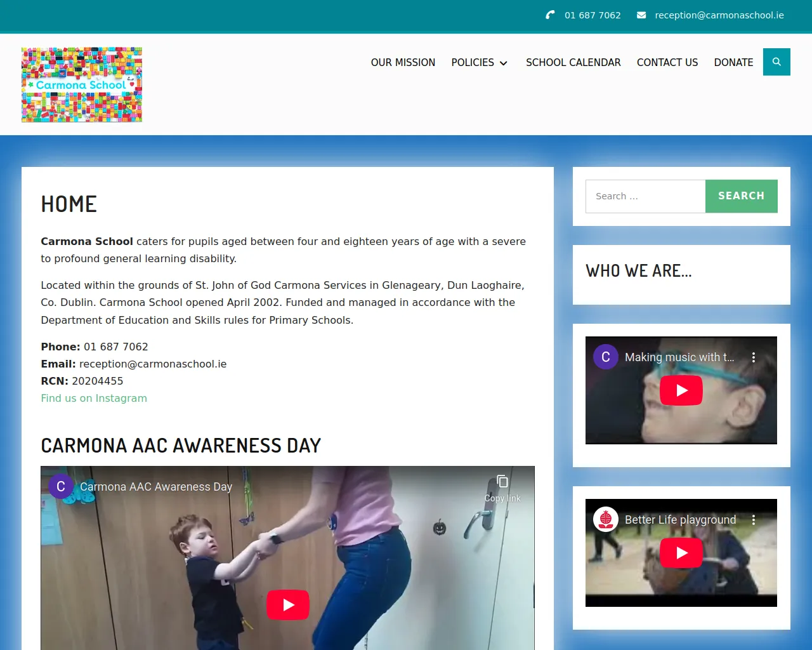Viewport: 812px width, 650px height.
Task: Click the envelope email icon
Action: click(x=641, y=15)
